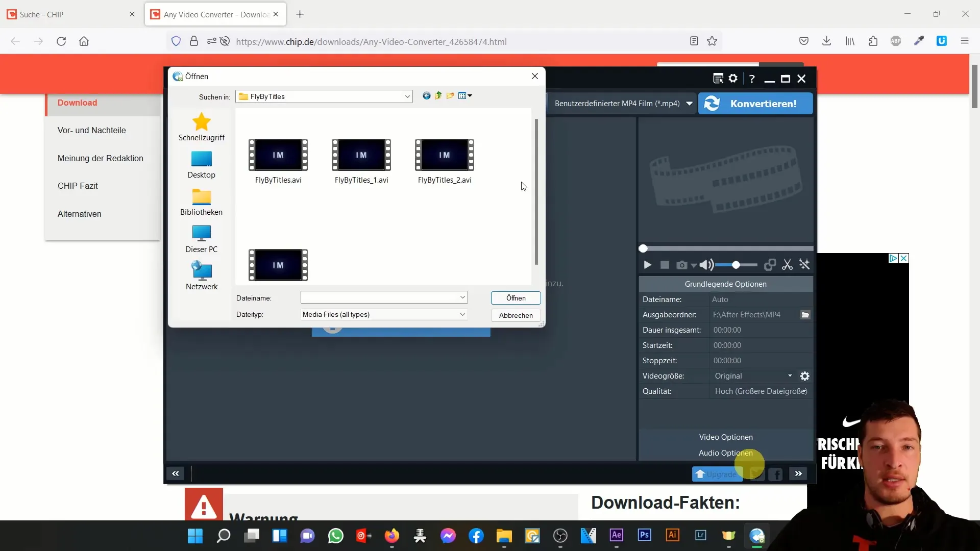Expand the Dateityp dropdown for file types
The image size is (980, 551).
point(463,315)
